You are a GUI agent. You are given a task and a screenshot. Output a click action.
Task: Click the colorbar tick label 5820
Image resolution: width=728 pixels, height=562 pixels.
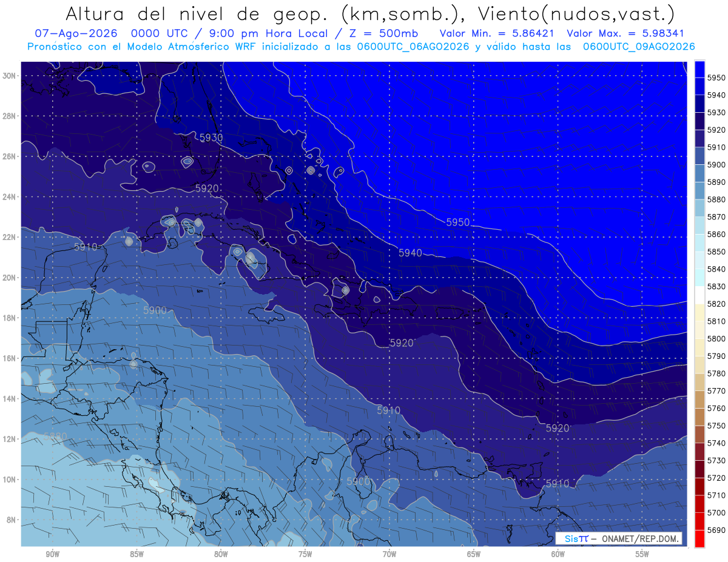[716, 304]
